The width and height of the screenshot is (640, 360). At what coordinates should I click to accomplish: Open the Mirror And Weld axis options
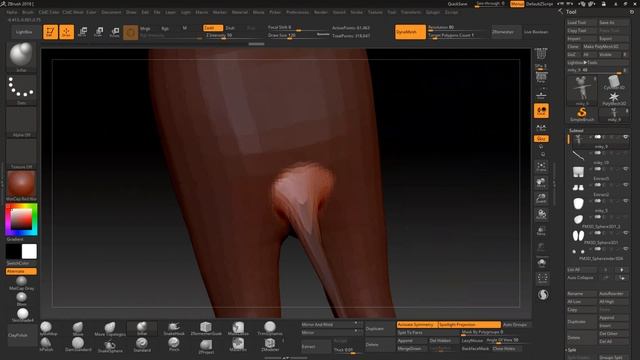coord(356,324)
